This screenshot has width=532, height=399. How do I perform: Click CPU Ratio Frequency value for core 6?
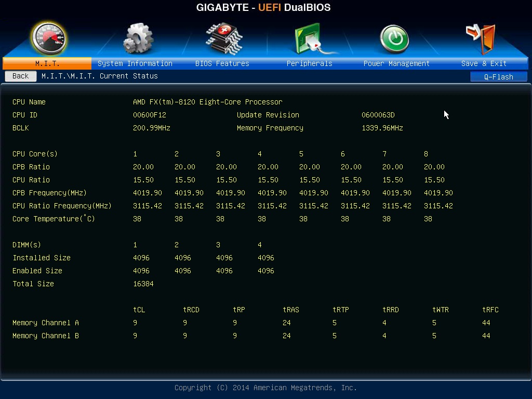[x=355, y=206]
